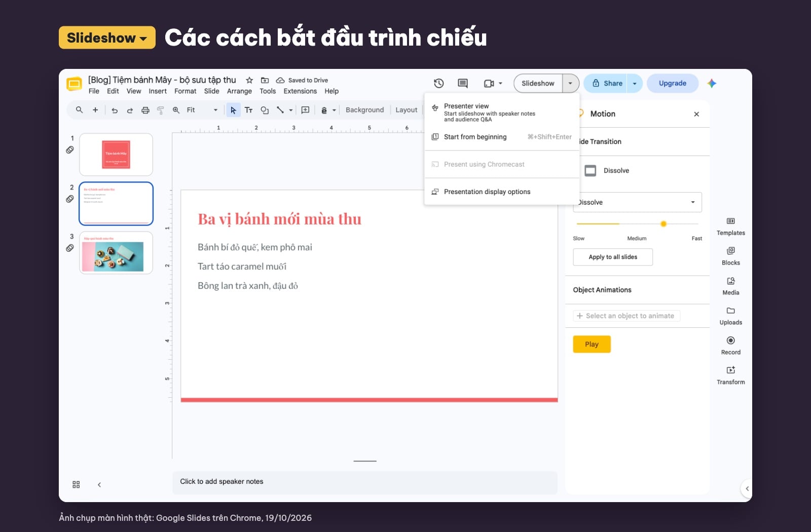Select the line tool
The height and width of the screenshot is (532, 811).
pyautogui.click(x=280, y=110)
